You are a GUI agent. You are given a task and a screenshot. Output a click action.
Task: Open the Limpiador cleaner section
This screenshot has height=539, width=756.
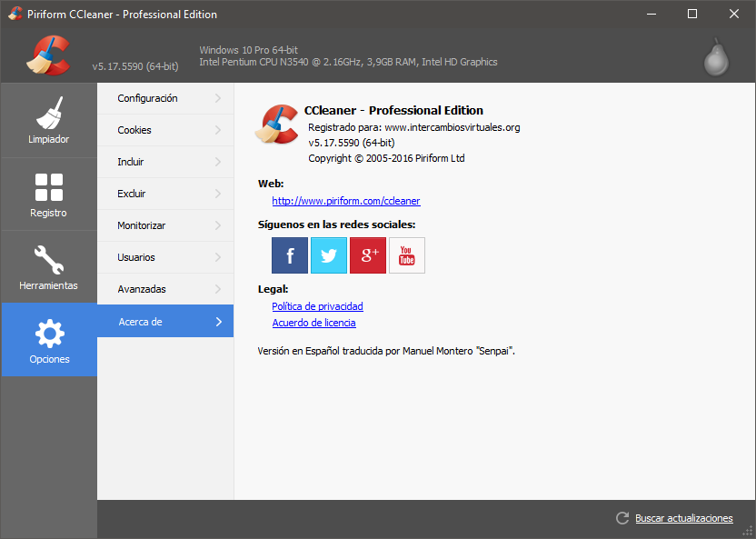click(49, 120)
